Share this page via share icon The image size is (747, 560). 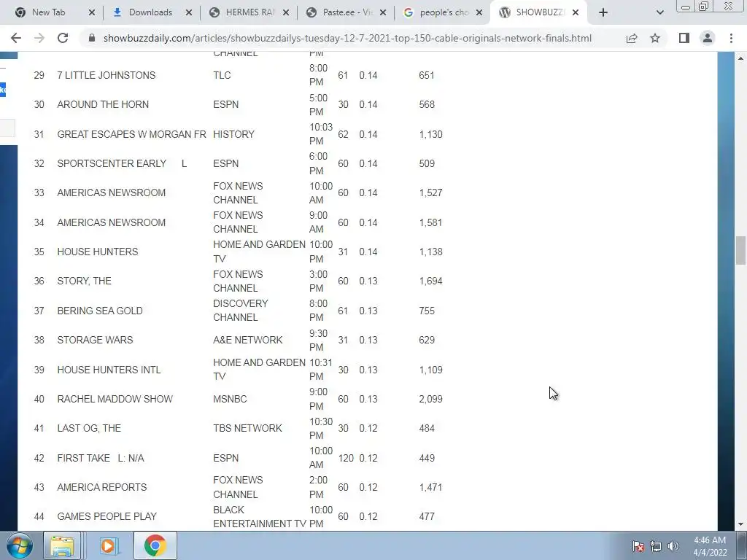point(632,38)
